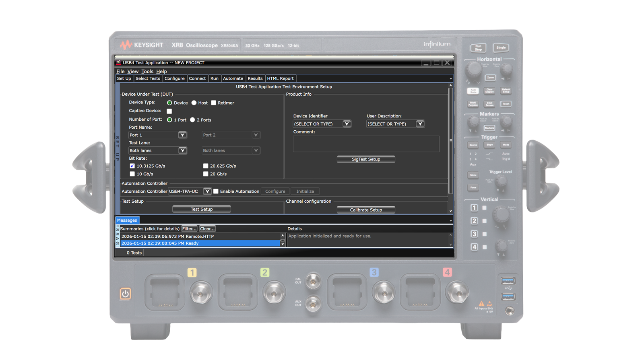
Task: Open the Device Identifier dropdown
Action: point(347,124)
